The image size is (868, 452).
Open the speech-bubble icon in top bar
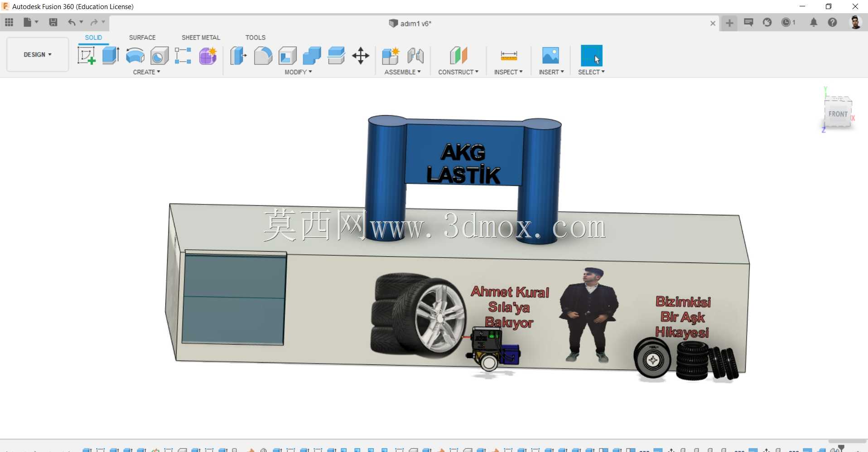(x=748, y=22)
